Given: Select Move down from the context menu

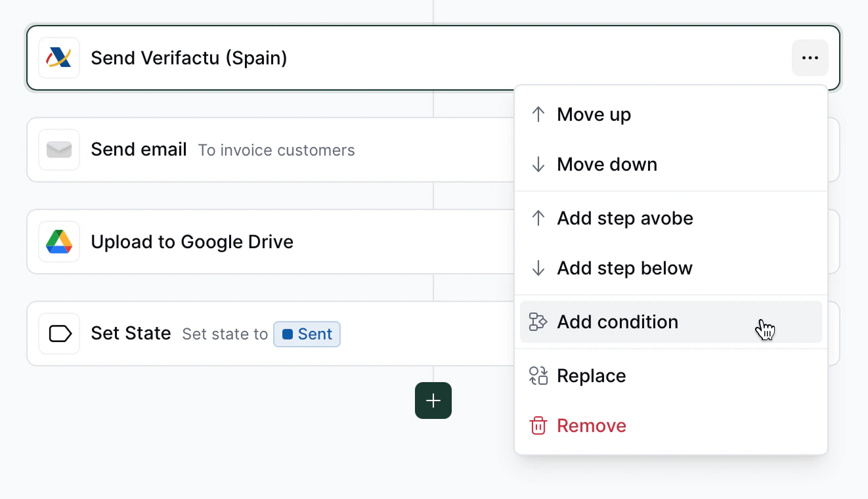Looking at the screenshot, I should click(607, 164).
